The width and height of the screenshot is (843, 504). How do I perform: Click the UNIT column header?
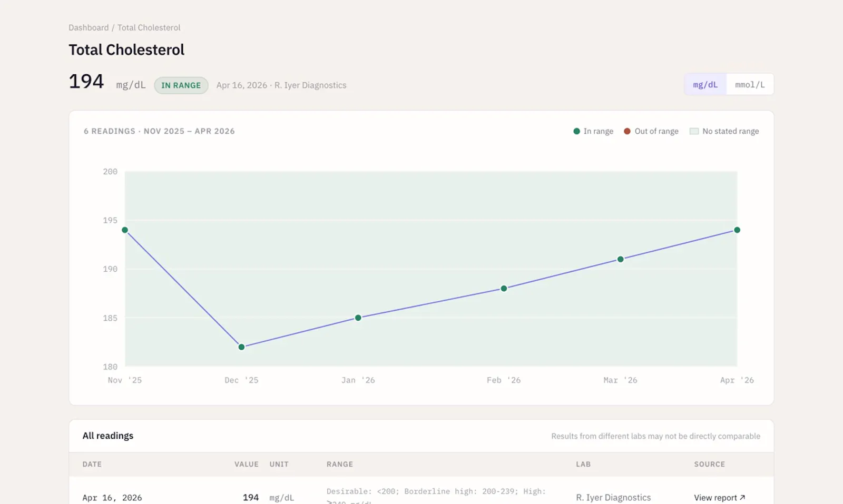(279, 464)
